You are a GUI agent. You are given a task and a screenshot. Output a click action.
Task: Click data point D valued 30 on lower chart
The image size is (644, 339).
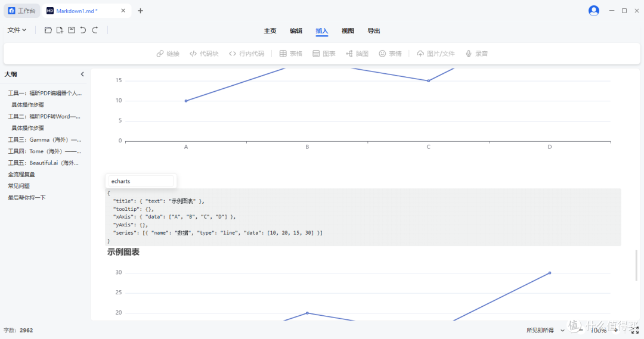[x=550, y=273]
